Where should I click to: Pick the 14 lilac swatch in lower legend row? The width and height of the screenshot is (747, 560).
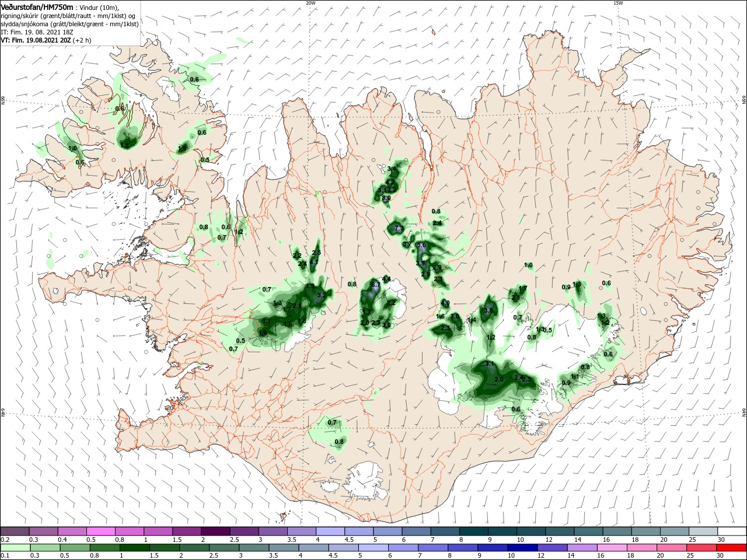(582, 548)
